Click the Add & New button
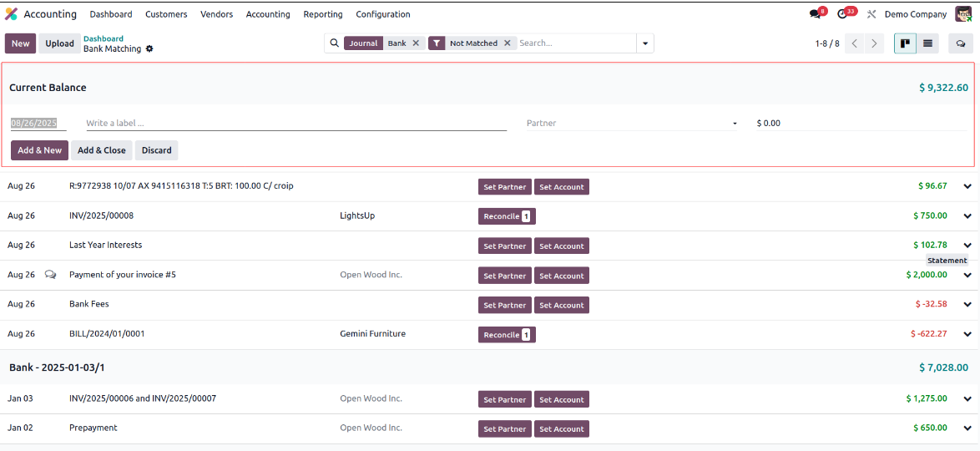Screen dimensions: 980x451 pos(39,150)
